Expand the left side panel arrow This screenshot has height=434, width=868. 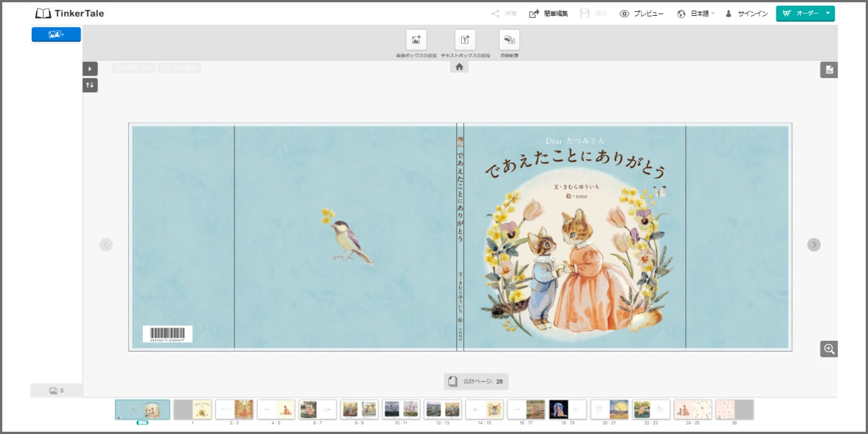click(90, 69)
